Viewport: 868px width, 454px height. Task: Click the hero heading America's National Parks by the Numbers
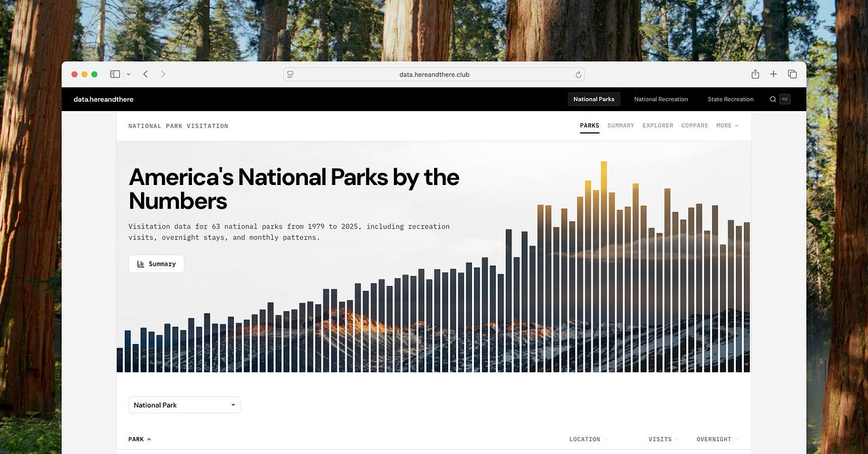point(294,189)
